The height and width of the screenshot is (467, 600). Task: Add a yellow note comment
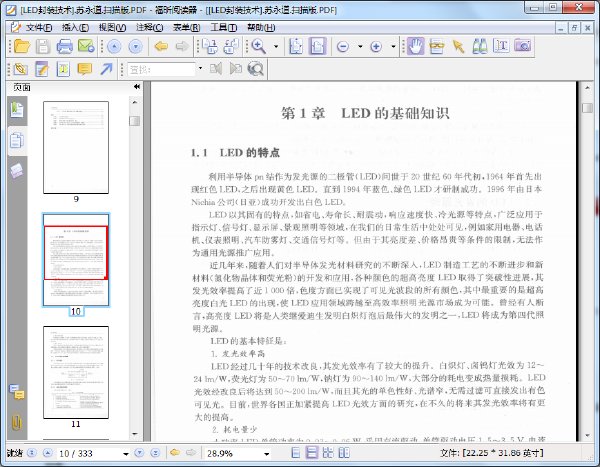[x=85, y=69]
